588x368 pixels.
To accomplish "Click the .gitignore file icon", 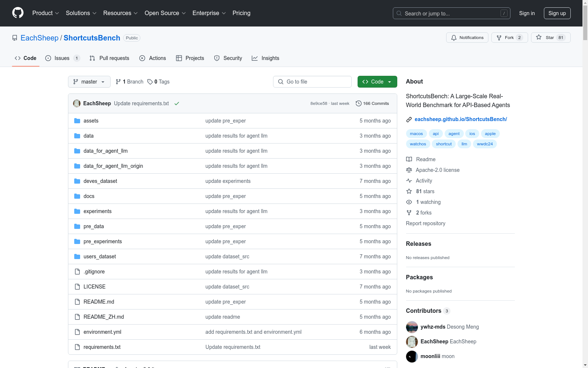I will (77, 272).
